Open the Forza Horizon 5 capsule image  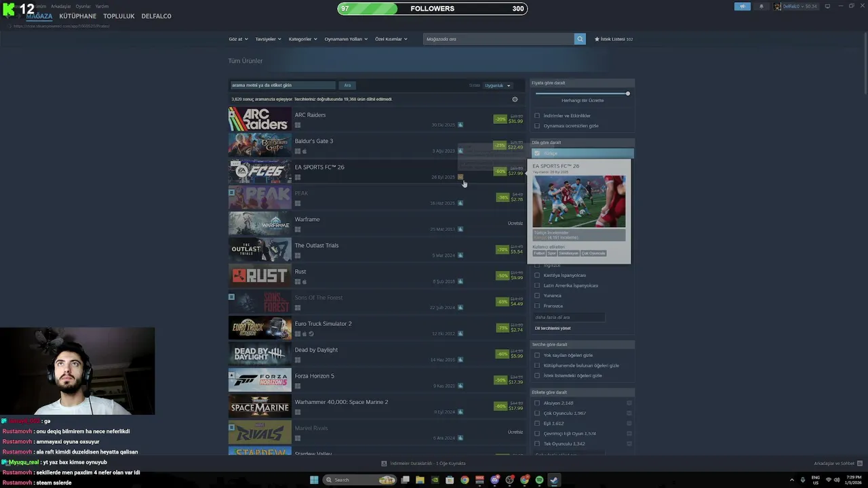[x=260, y=380]
